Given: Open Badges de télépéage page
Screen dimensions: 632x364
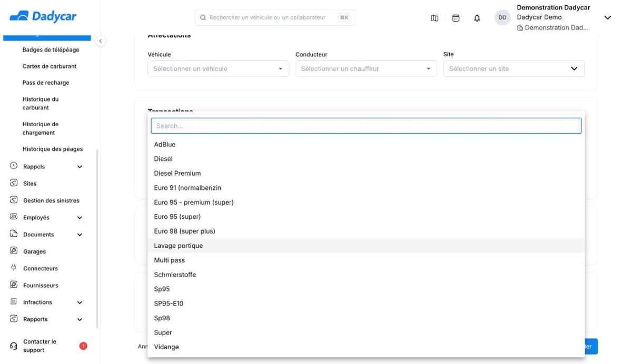Looking at the screenshot, I should pos(51,50).
